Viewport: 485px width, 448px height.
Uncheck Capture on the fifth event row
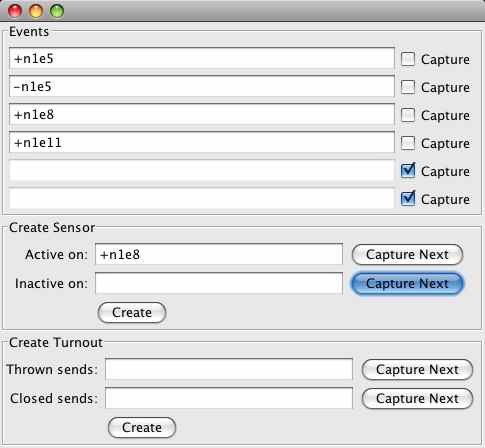click(x=408, y=171)
